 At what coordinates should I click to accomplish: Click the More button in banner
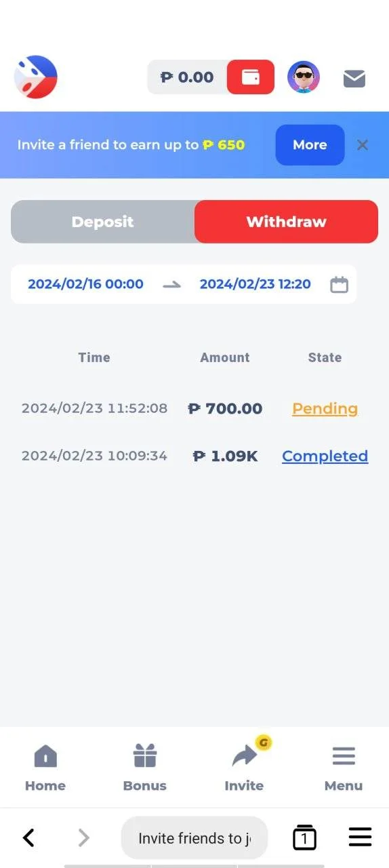pos(310,145)
